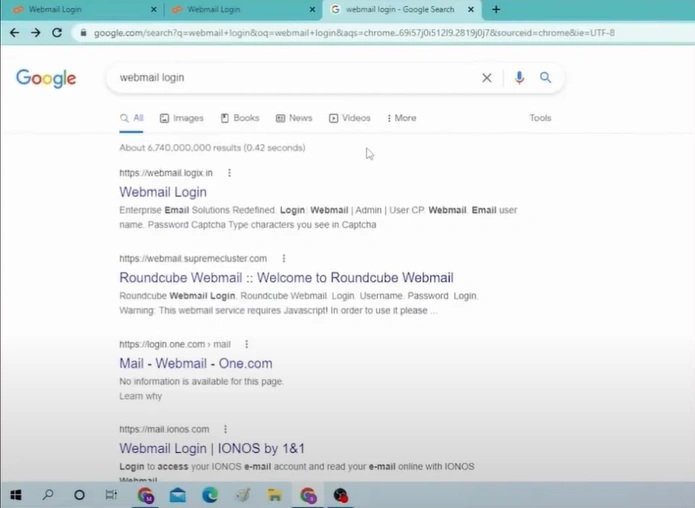695x508 pixels.
Task: Open the search Tools options
Action: pyautogui.click(x=540, y=118)
